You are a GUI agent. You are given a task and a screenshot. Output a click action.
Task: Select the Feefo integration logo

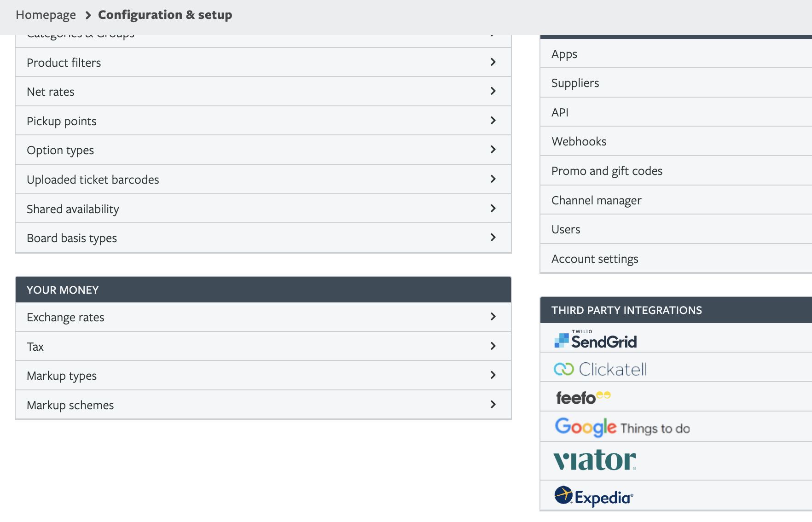point(583,397)
